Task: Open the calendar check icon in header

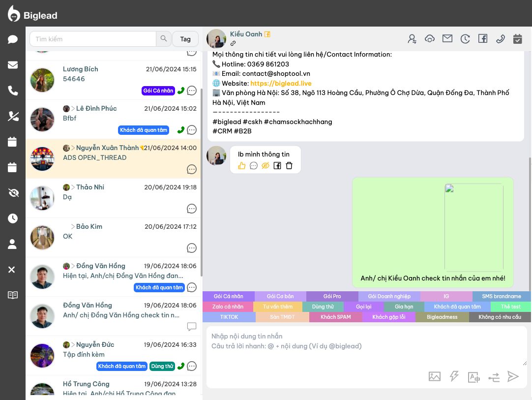Action: click(x=517, y=39)
